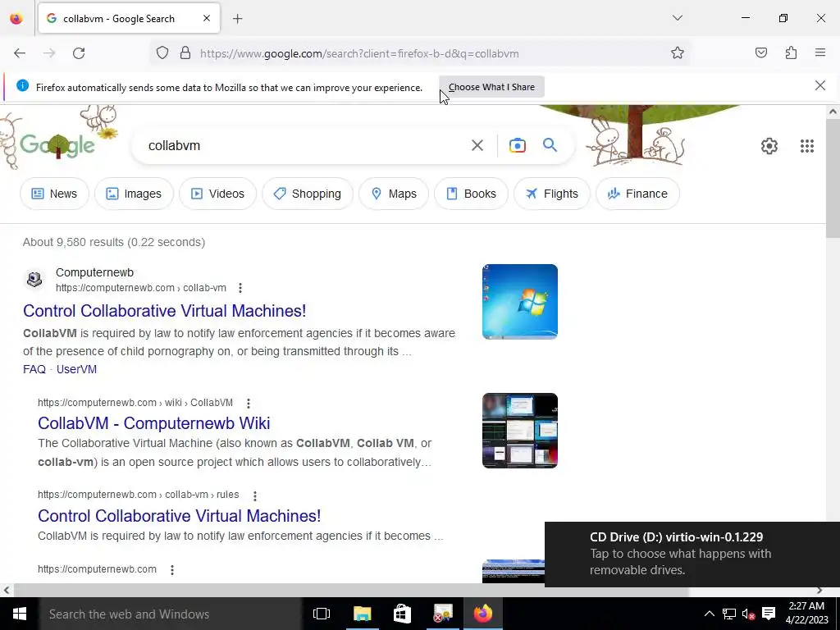Filter results by News
This screenshot has height=630, width=840.
(x=55, y=194)
